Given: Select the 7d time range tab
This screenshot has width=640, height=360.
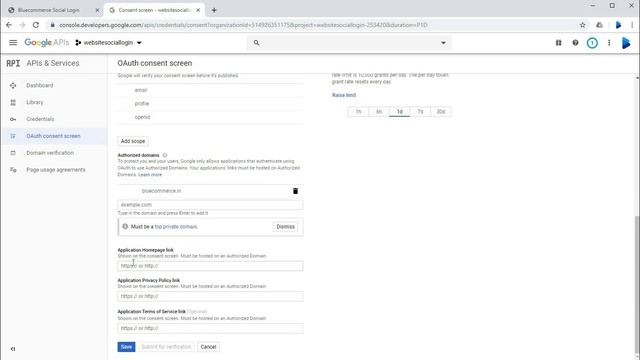Looking at the screenshot, I should (420, 111).
